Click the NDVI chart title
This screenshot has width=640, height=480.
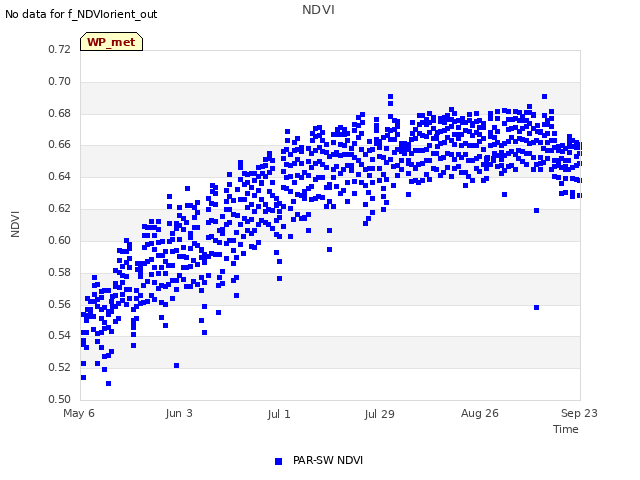[318, 9]
